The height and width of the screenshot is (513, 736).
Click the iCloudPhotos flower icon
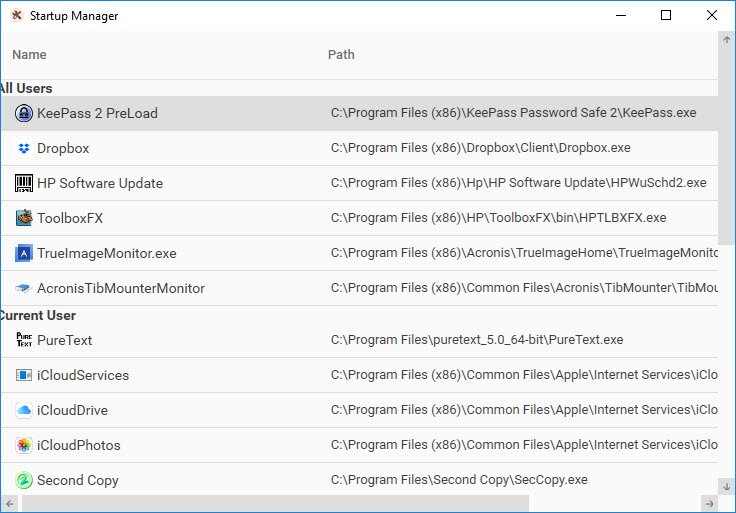pos(24,445)
